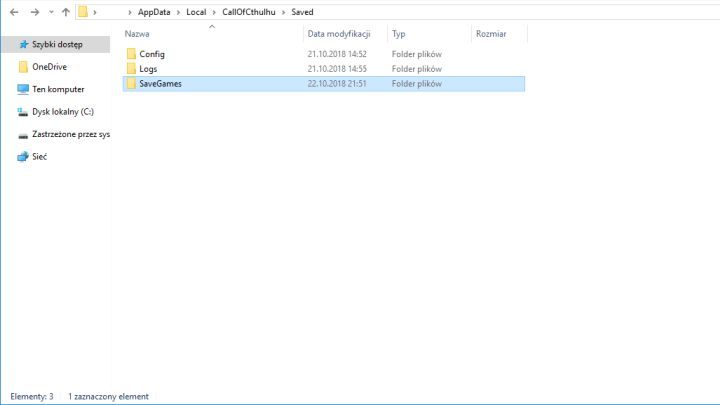This screenshot has height=405, width=720.
Task: Open Szybki dostęp in the sidebar
Action: [56, 45]
